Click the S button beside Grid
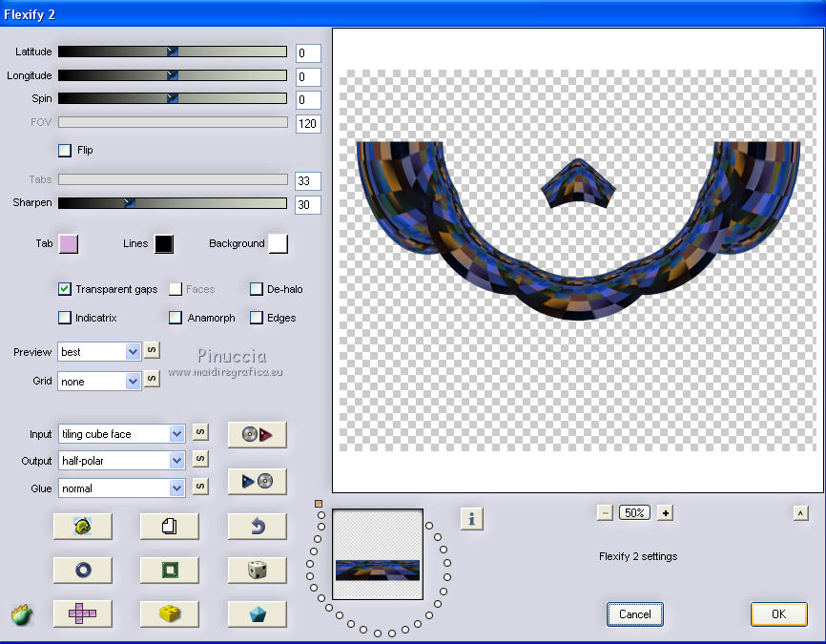Screen dimensions: 826x644 152,379
